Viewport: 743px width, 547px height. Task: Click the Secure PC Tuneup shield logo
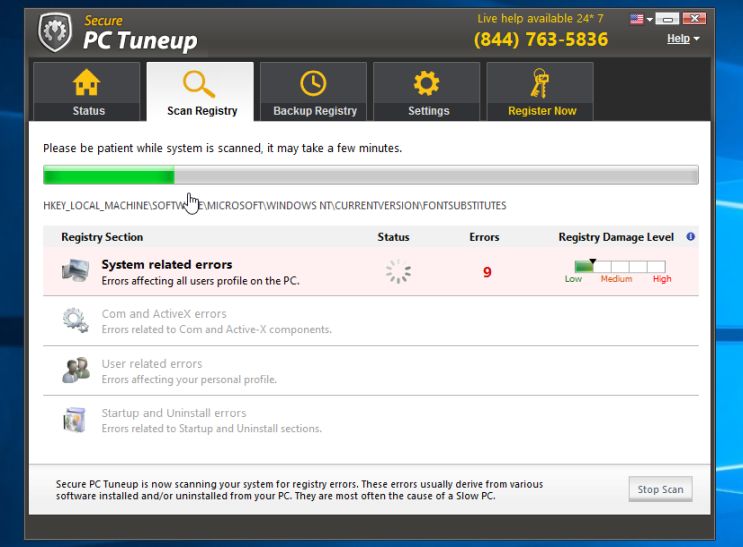coord(55,32)
